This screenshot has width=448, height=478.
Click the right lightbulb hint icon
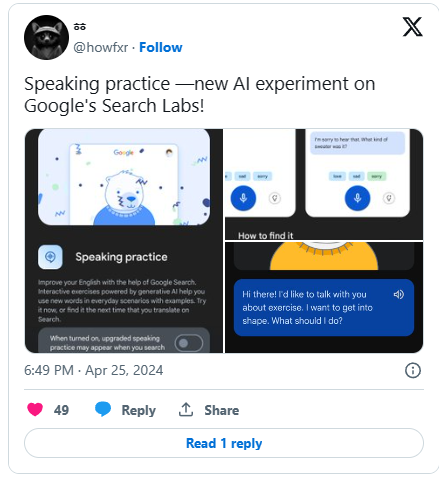pos(389,198)
